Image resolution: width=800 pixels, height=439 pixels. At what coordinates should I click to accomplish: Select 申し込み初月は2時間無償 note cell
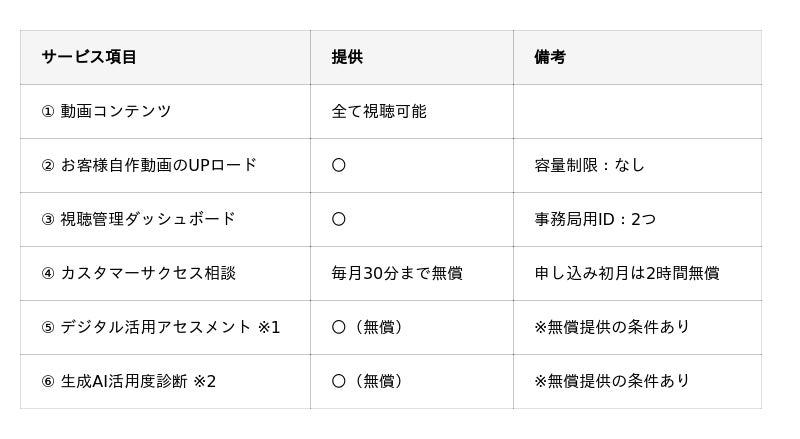coord(627,273)
